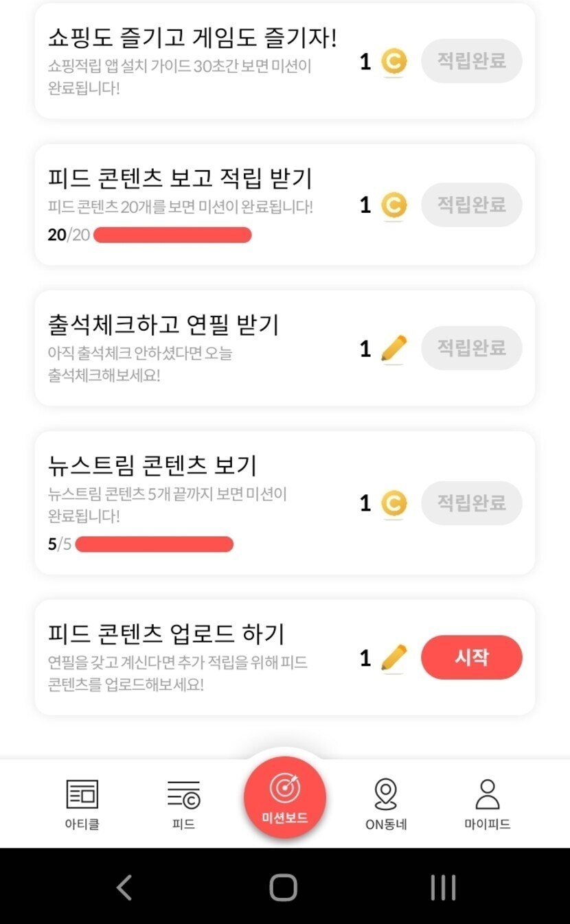Tap 적립완료 on 쇼핑도 즐기고 게임도 즐기자

tap(471, 61)
